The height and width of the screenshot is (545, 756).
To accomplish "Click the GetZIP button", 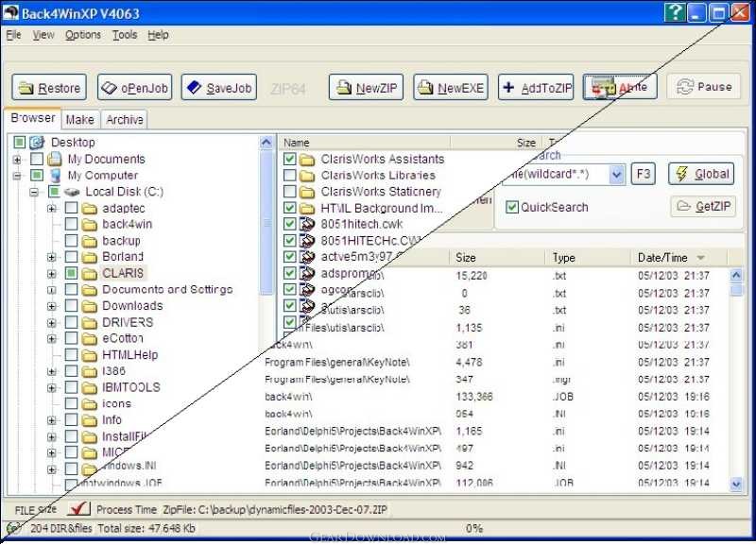I will click(x=703, y=206).
